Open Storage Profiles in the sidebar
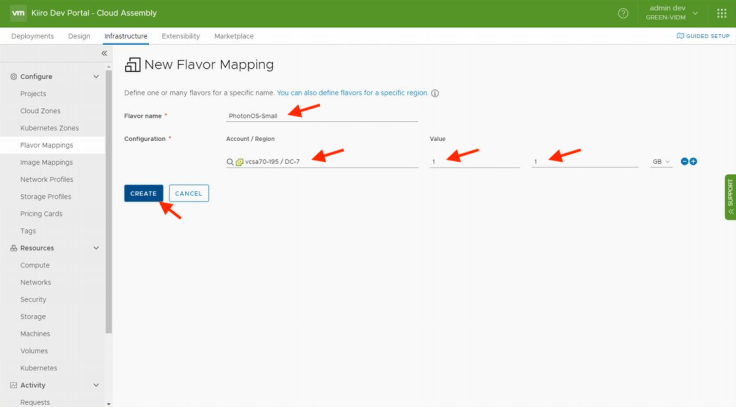736x407 pixels. click(x=46, y=197)
